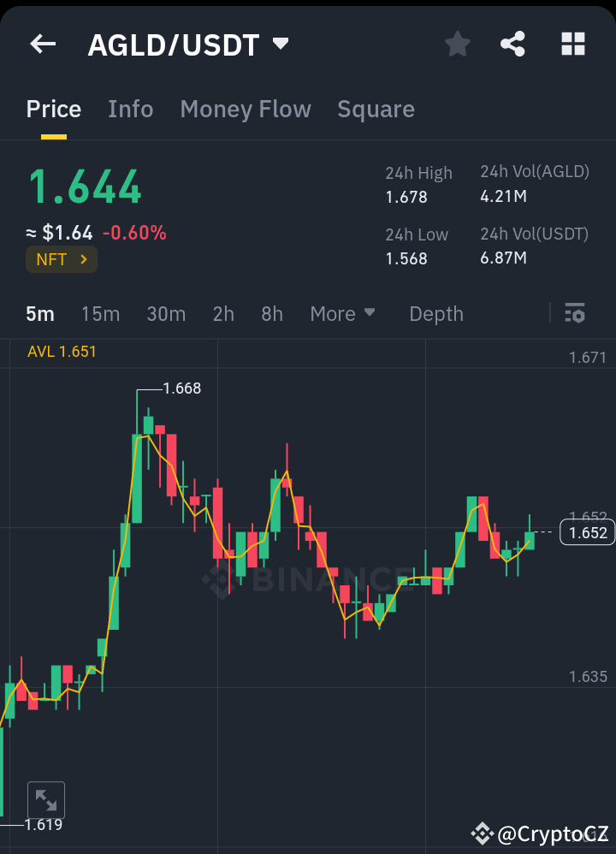Open the Info tab

point(130,109)
